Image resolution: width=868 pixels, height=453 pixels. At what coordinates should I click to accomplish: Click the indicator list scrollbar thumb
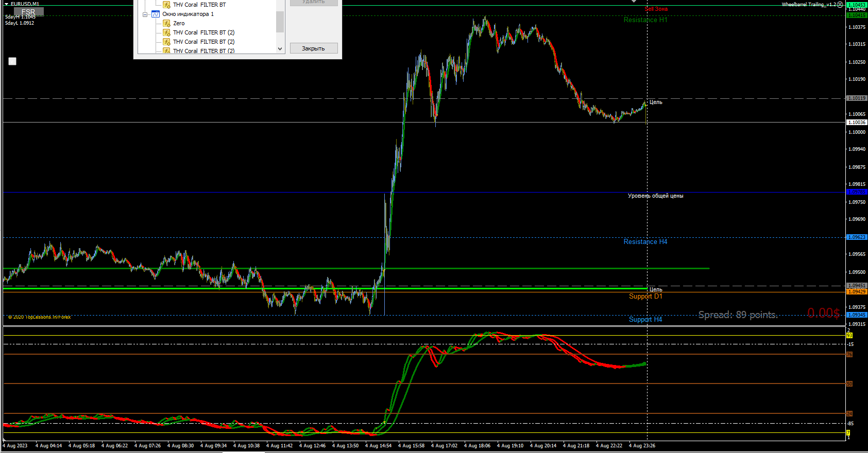pyautogui.click(x=280, y=22)
